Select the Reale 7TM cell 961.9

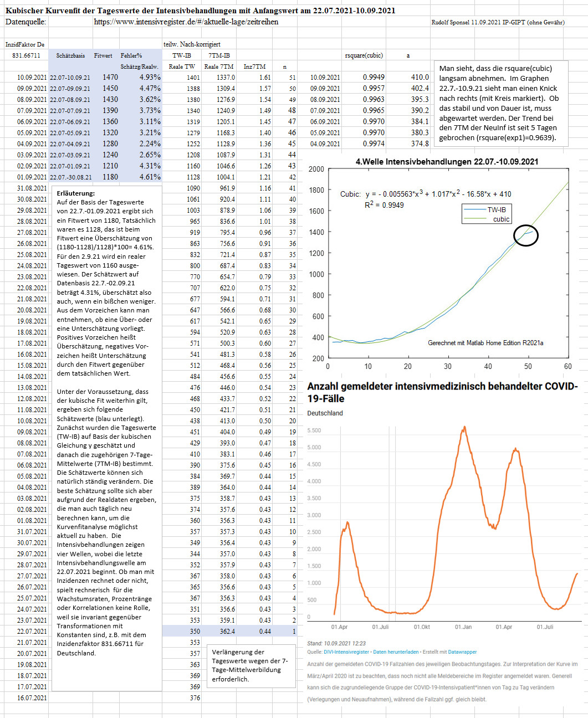(x=228, y=188)
